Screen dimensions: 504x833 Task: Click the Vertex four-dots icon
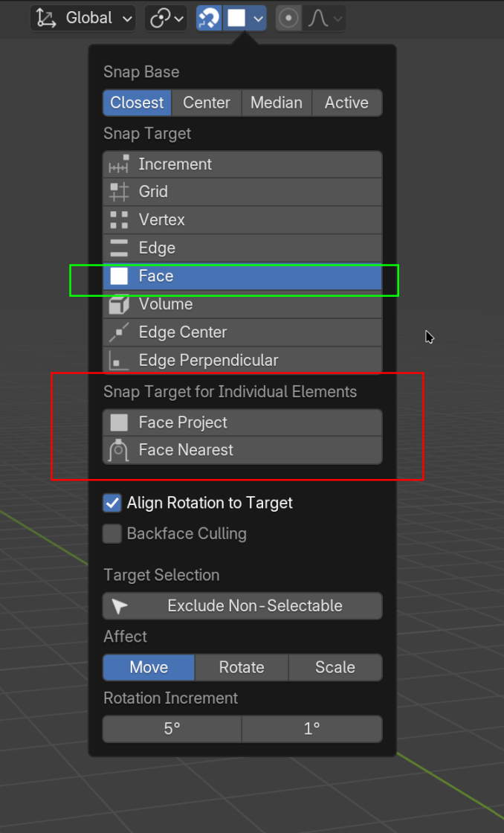click(119, 220)
